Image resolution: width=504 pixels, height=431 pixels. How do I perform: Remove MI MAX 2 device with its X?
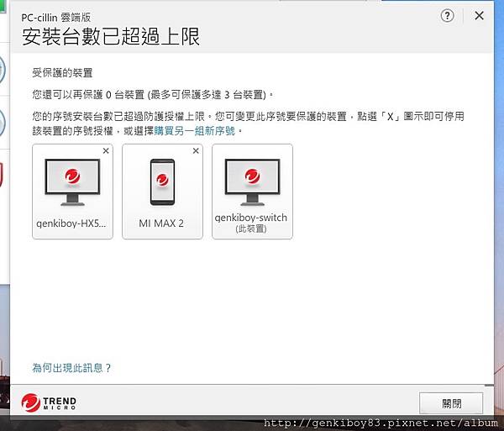(x=196, y=150)
